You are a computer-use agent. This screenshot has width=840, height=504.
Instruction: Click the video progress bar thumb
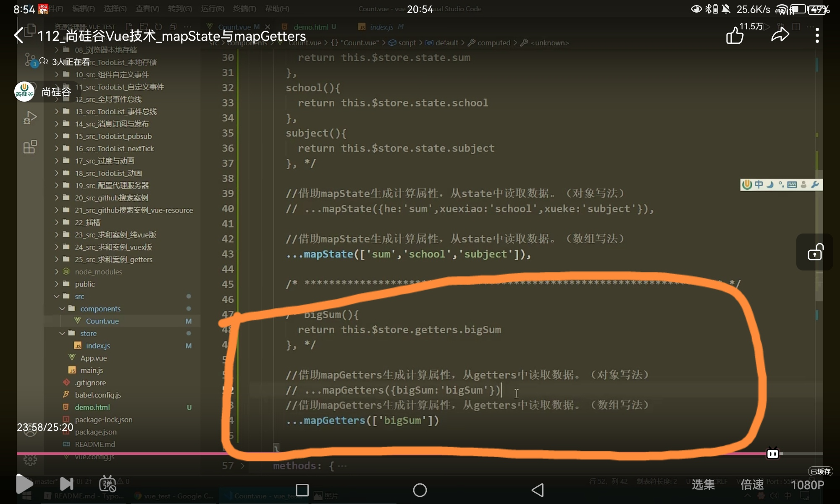773,454
